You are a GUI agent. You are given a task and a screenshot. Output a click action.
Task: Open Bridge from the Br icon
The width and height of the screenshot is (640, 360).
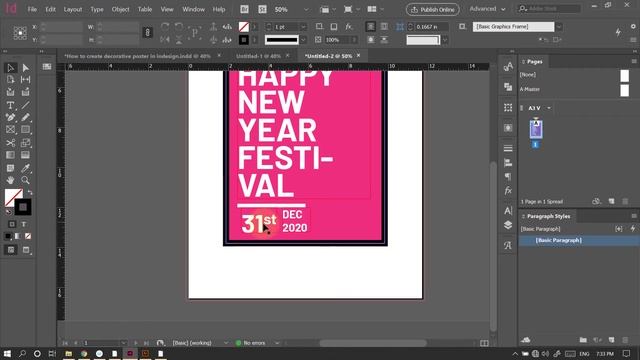coord(244,9)
